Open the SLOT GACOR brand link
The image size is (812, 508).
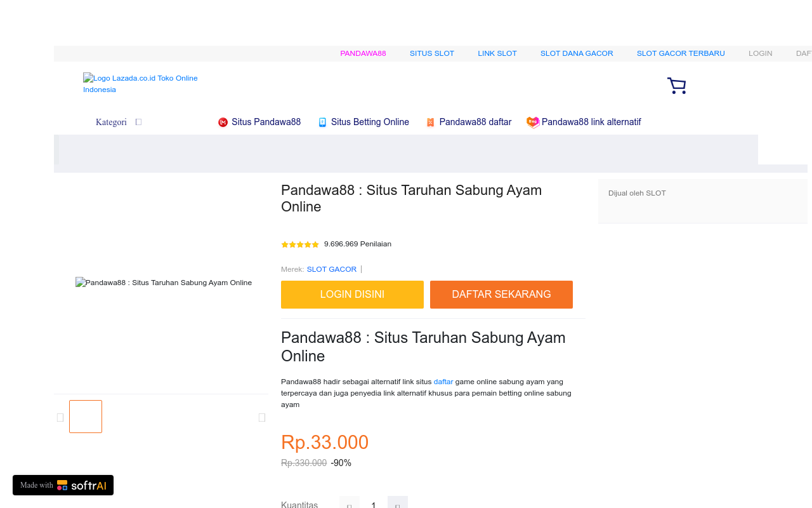click(x=332, y=269)
